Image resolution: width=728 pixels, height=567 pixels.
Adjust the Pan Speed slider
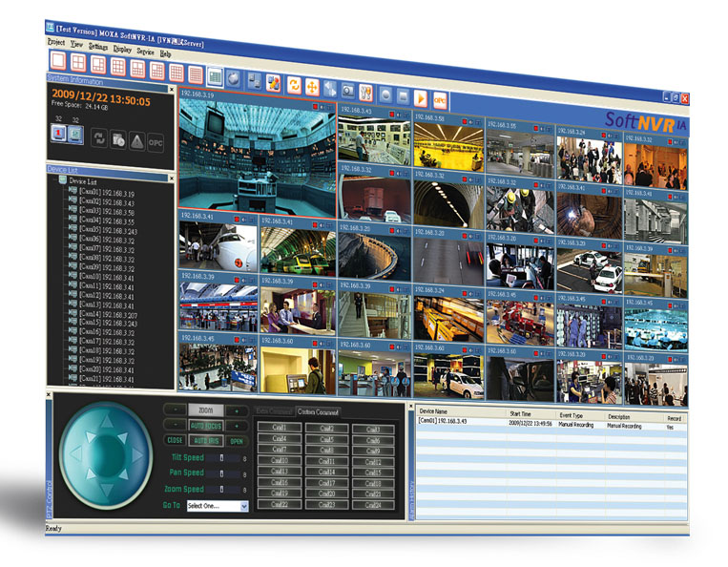coord(222,473)
